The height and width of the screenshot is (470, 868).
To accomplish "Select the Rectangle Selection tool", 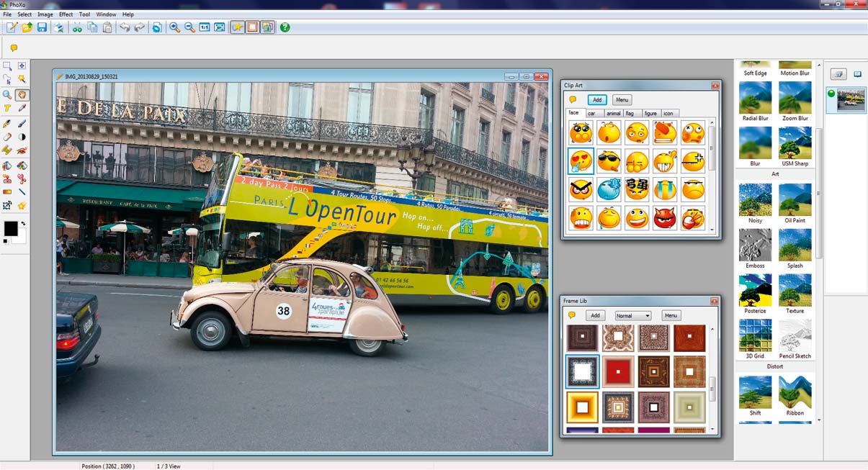I will point(7,66).
